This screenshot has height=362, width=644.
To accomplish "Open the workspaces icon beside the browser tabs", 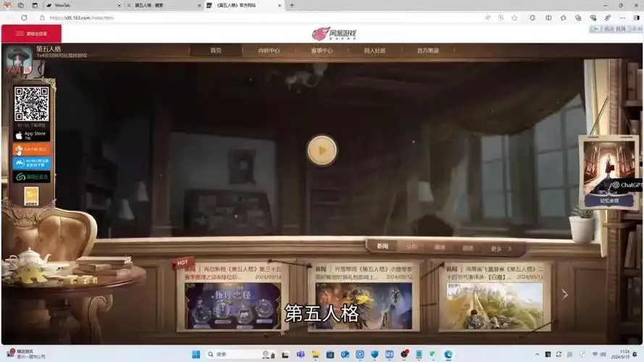I will click(21, 5).
